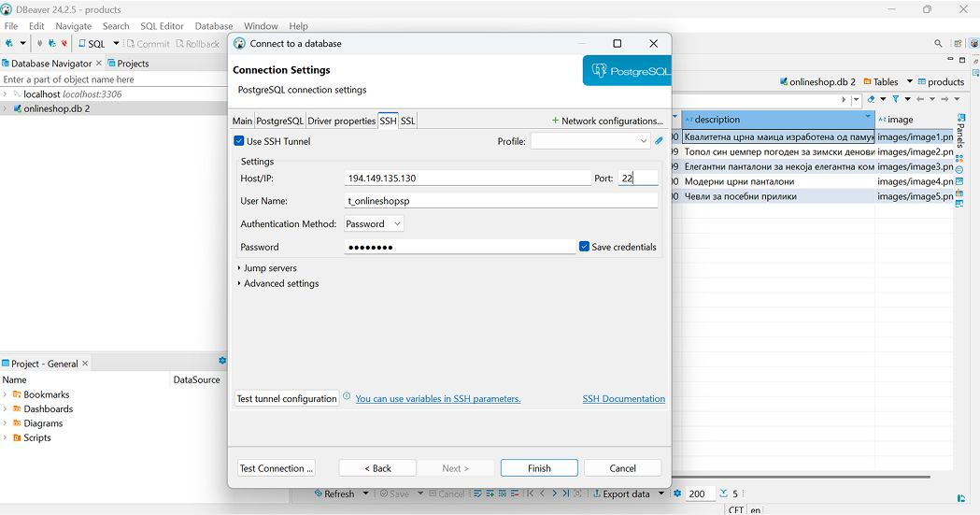
Task: Click the New Database Connection plug icon
Action: click(9, 44)
